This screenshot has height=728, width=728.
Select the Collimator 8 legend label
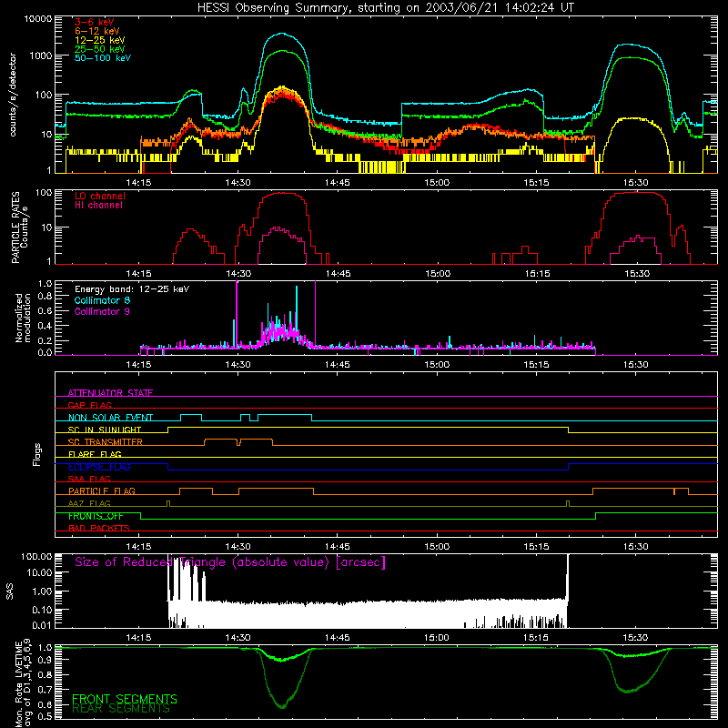tap(102, 300)
